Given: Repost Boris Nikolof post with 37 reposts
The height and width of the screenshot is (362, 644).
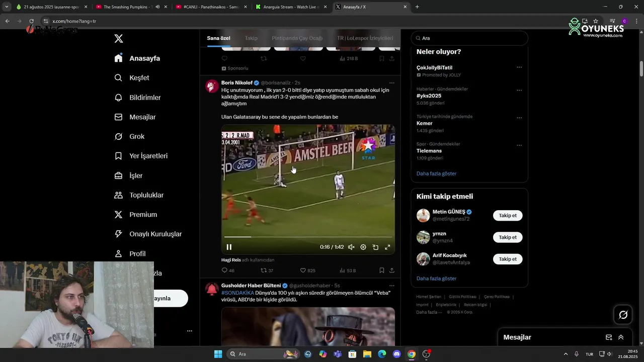Looking at the screenshot, I should (x=267, y=270).
